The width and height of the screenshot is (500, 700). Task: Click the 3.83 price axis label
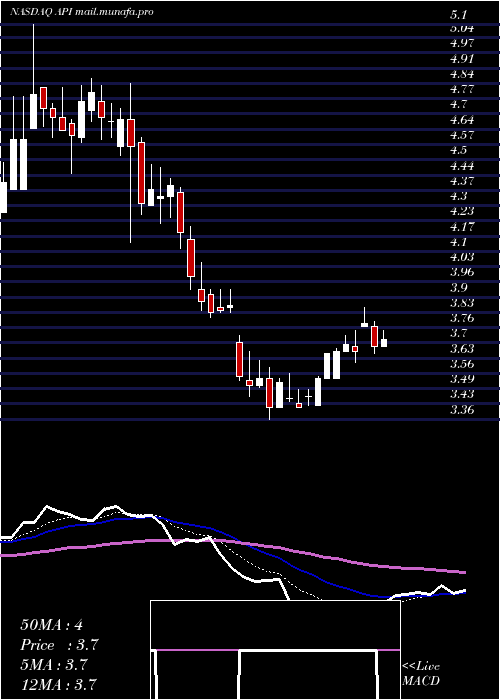(x=462, y=303)
